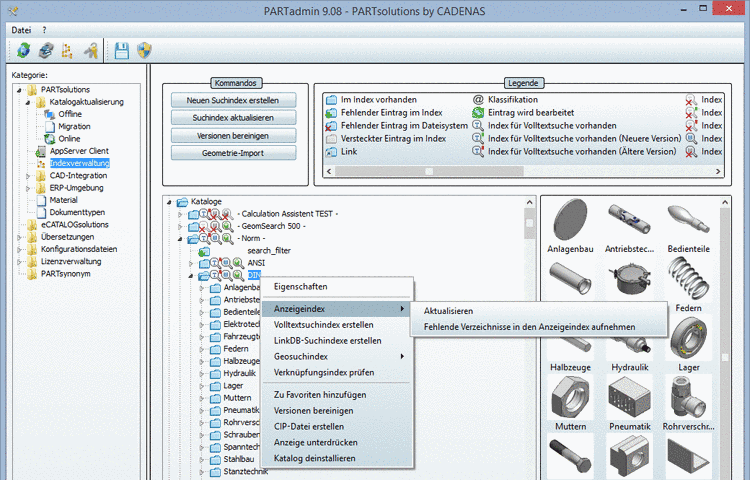Select Material in the category tree
The width and height of the screenshot is (750, 480).
click(63, 200)
